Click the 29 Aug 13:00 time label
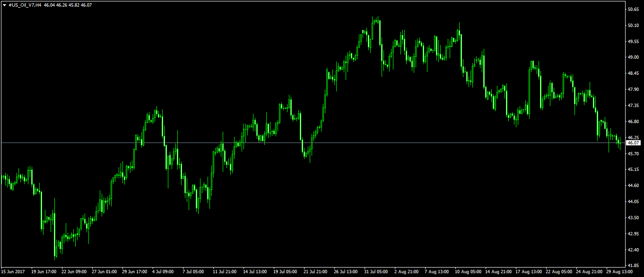Viewport: 644px width, 277px height. (619, 272)
